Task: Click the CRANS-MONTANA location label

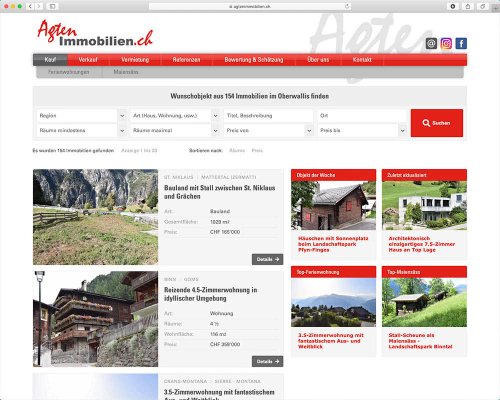Action: (x=185, y=381)
